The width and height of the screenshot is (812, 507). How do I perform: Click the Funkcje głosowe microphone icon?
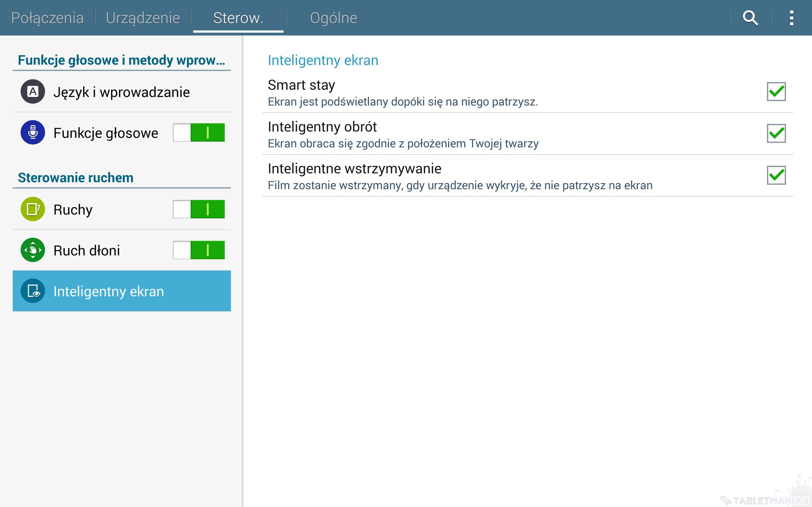tap(33, 132)
